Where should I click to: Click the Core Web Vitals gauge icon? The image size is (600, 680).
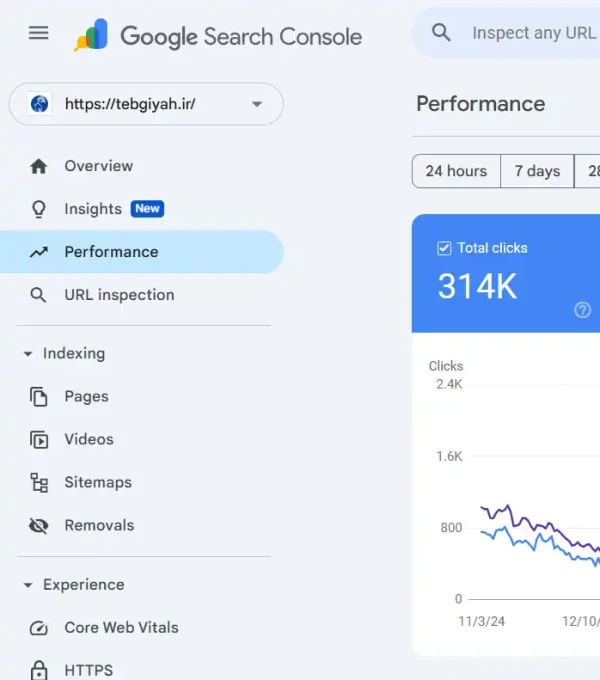coord(39,628)
